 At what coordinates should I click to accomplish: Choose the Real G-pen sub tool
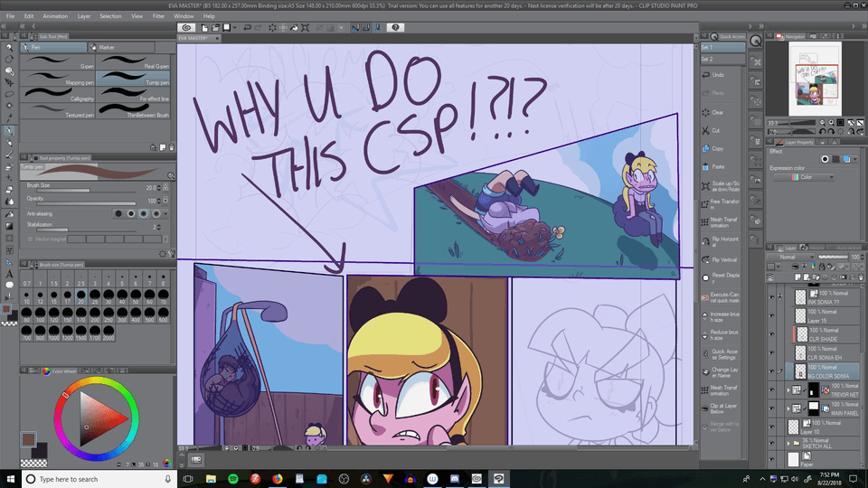pos(134,61)
